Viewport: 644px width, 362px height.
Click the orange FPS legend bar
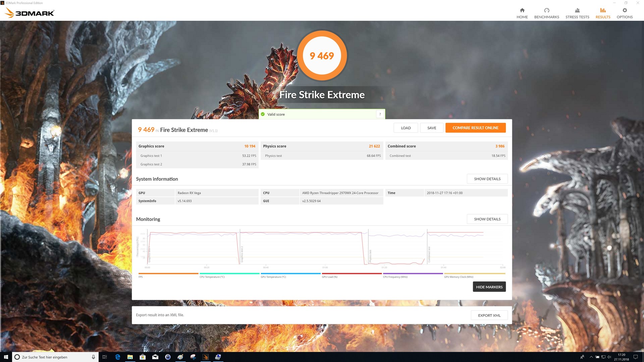coord(168,274)
